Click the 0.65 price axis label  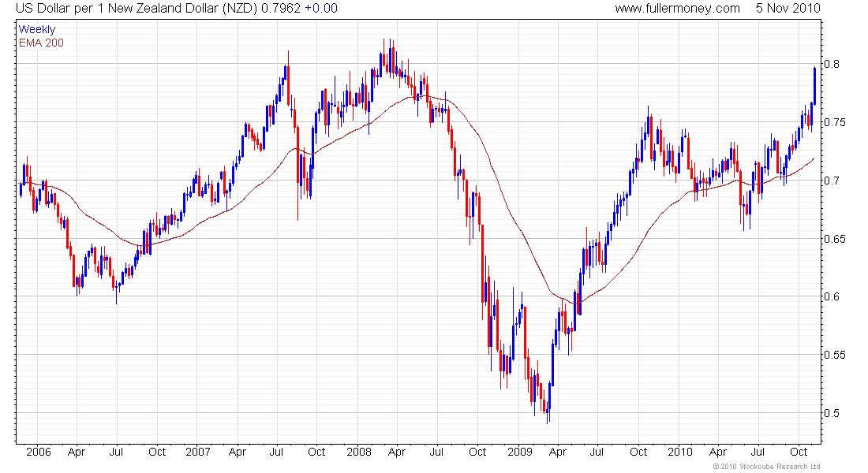point(835,239)
